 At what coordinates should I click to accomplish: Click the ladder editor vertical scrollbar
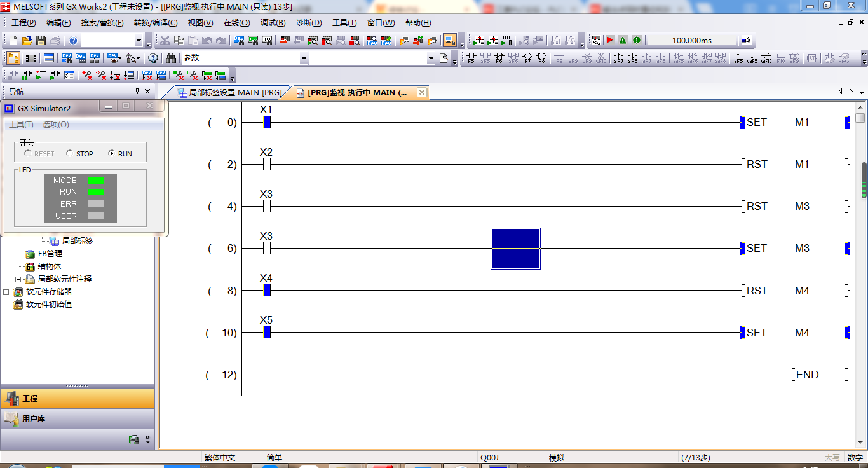(x=863, y=180)
